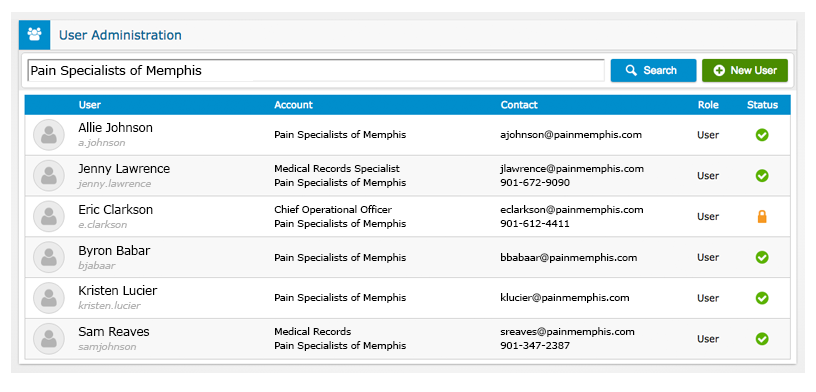Click Byron Babar's green checkmark status
Image resolution: width=816 pixels, height=392 pixels.
[x=762, y=257]
